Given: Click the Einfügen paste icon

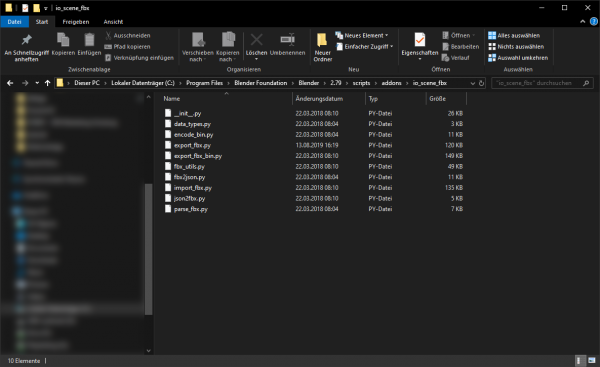Looking at the screenshot, I should [89, 39].
